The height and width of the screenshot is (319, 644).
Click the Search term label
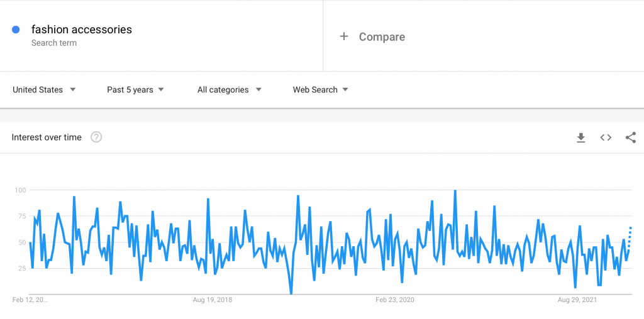point(54,43)
